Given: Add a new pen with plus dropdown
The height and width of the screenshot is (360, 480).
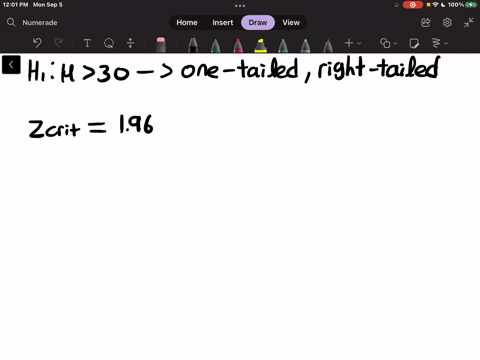Looking at the screenshot, I should point(353,43).
